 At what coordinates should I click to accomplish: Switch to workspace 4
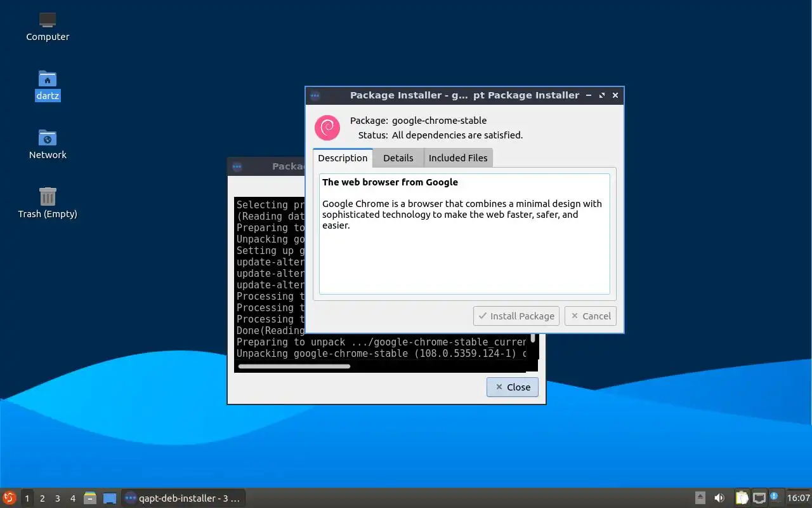[73, 498]
